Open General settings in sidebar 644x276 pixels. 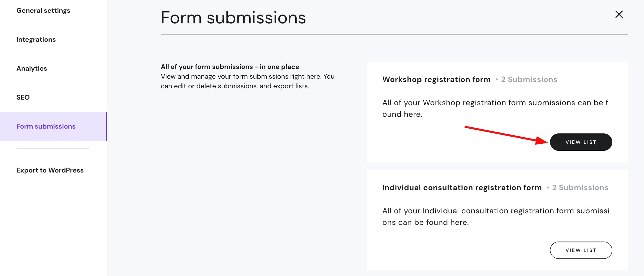[x=43, y=11]
